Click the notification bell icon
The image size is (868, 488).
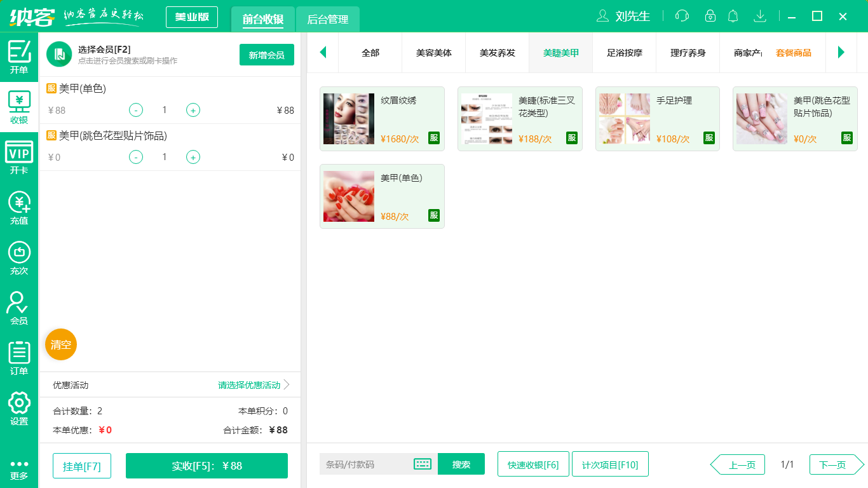(x=733, y=16)
